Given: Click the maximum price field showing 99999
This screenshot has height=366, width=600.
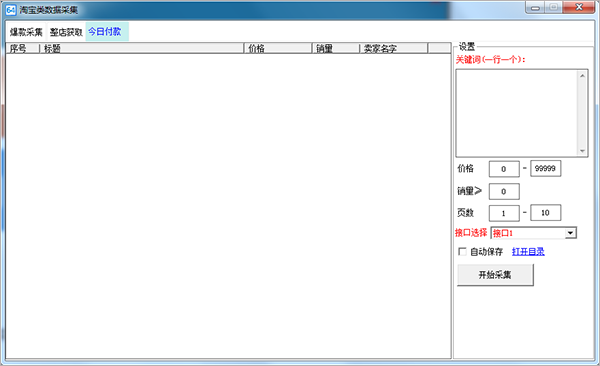Looking at the screenshot, I should pyautogui.click(x=545, y=168).
